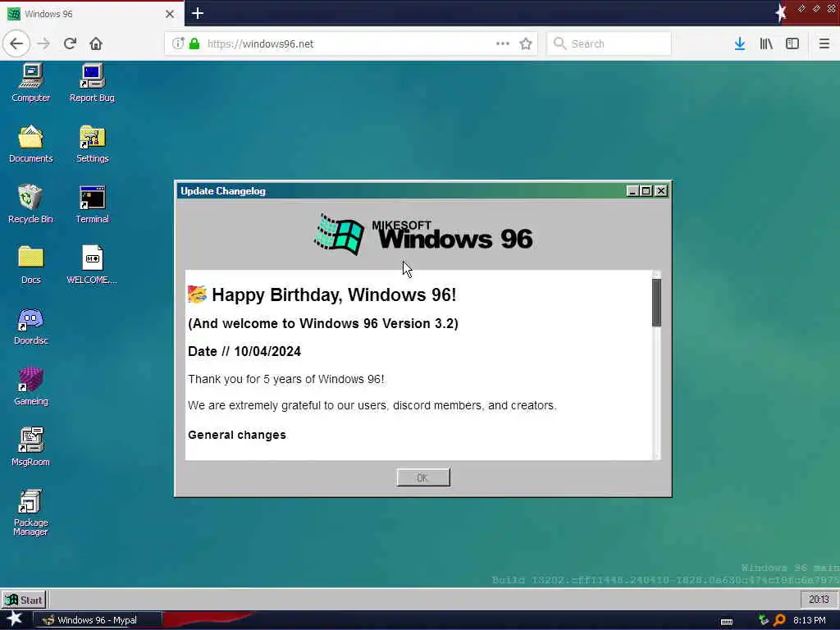Open the Documents folder icon
The image size is (840, 630).
[30, 143]
